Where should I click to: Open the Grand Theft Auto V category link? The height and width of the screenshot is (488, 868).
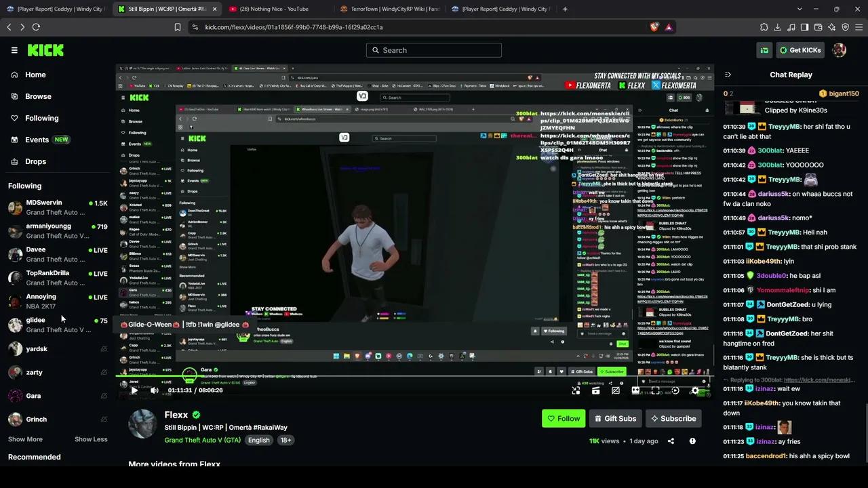point(203,440)
